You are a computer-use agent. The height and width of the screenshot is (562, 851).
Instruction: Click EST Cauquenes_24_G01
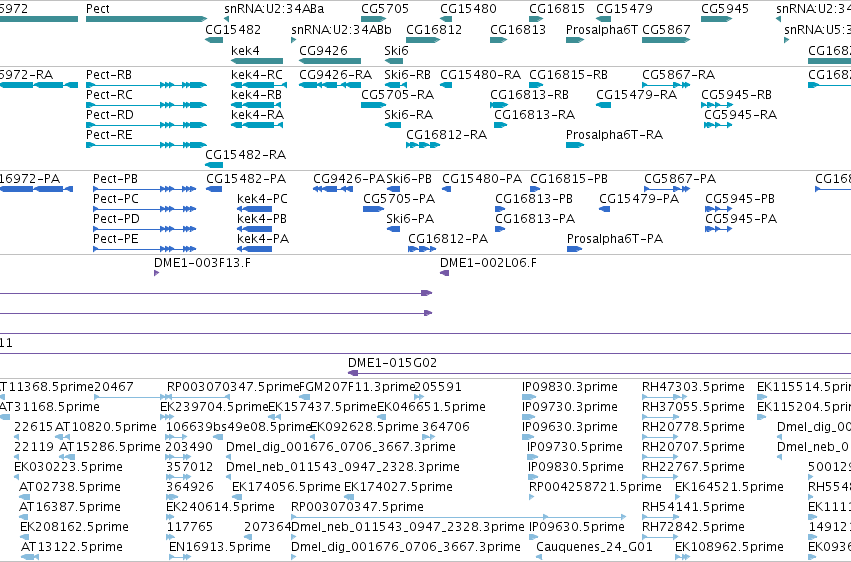click(594, 546)
